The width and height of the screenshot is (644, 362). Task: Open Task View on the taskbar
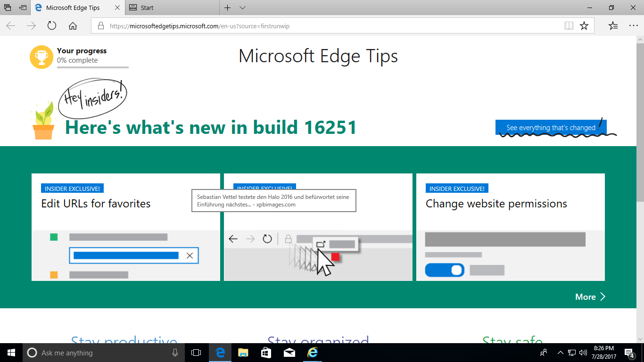coord(196,353)
